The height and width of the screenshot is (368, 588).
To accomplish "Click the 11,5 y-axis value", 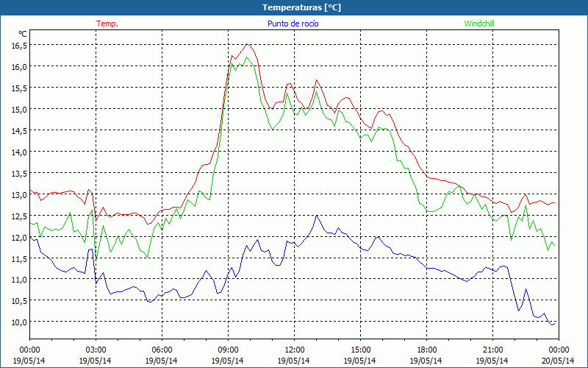I will pyautogui.click(x=20, y=258).
